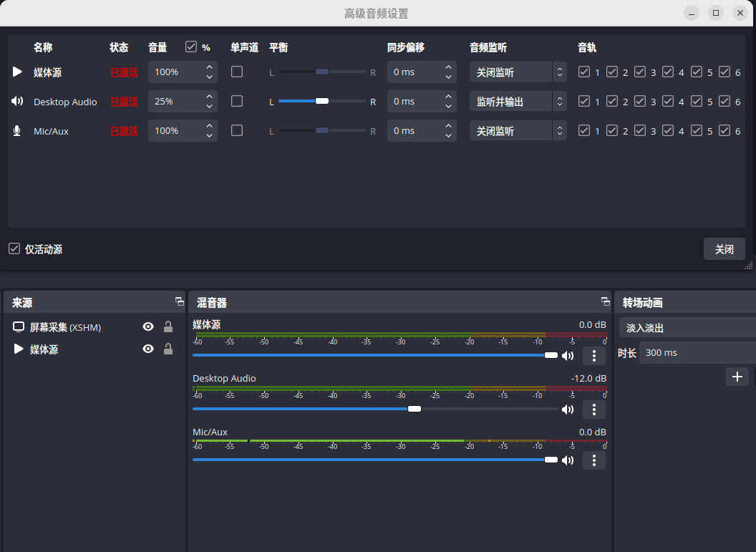Viewport: 756px width, 552px height.
Task: Open the Desktop Audio mixer options menu
Action: tap(594, 410)
